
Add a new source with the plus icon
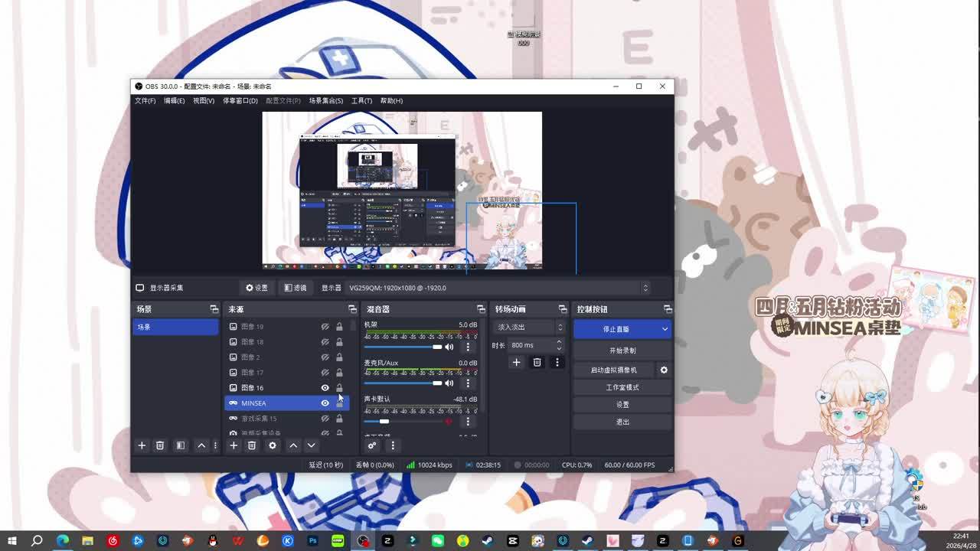pyautogui.click(x=234, y=445)
